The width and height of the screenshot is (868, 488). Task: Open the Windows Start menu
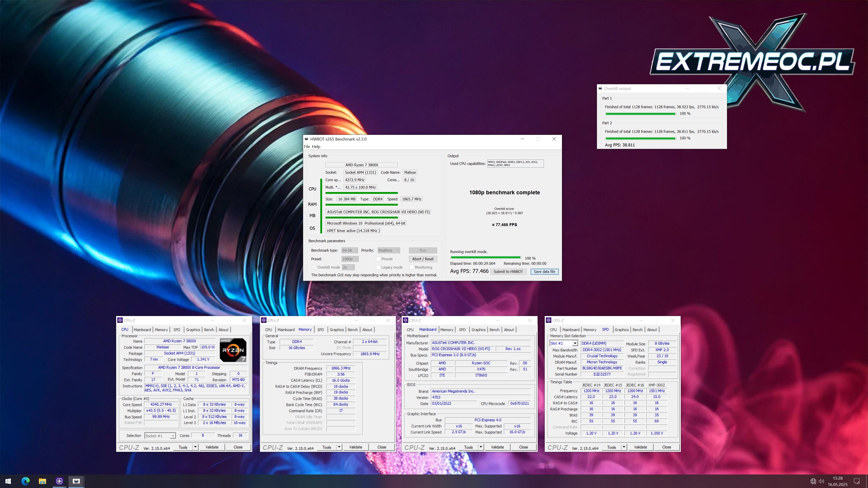pyautogui.click(x=8, y=481)
